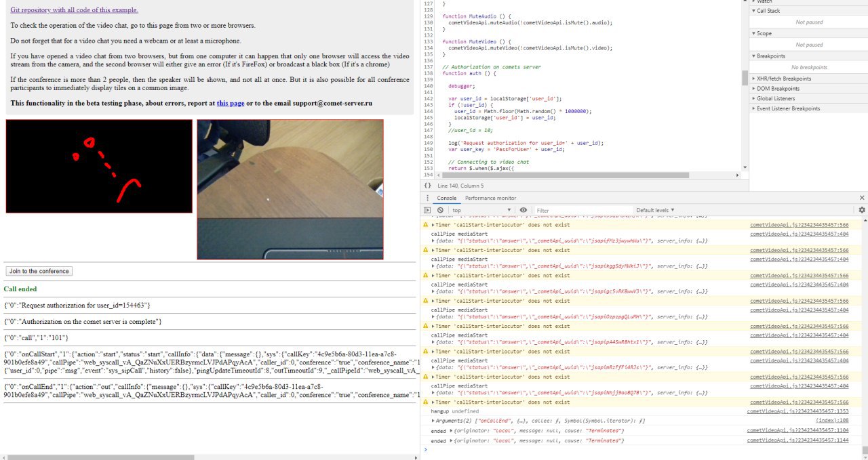Switch to the Console tab
The width and height of the screenshot is (868, 460).
tap(446, 198)
